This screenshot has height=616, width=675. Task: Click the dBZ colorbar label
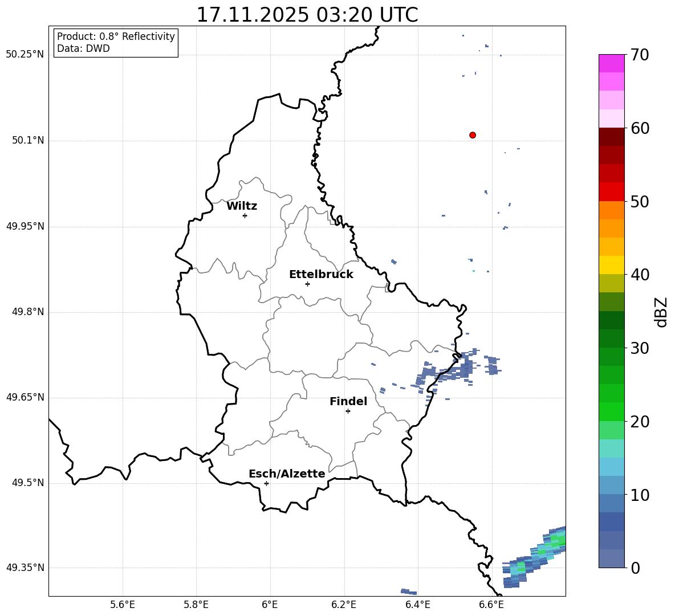pyautogui.click(x=661, y=312)
